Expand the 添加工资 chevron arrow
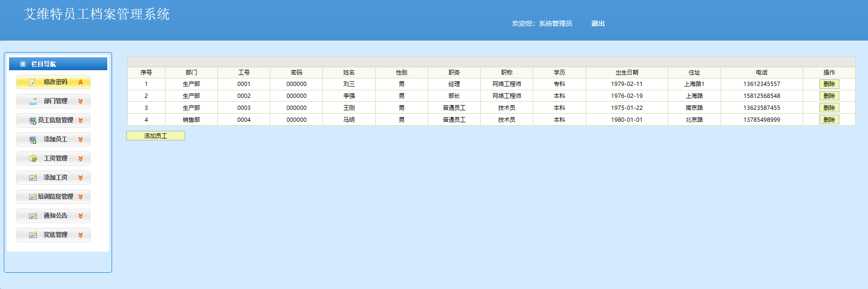 coord(81,178)
